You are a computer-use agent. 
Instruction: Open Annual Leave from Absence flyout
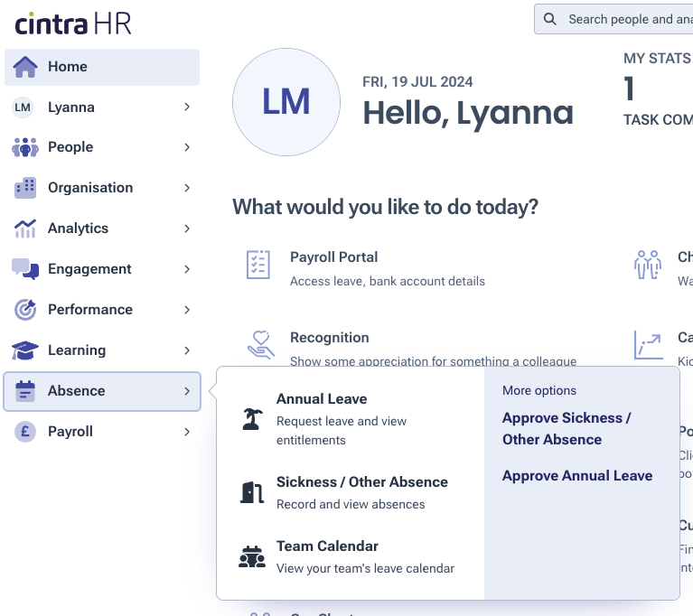pos(322,399)
